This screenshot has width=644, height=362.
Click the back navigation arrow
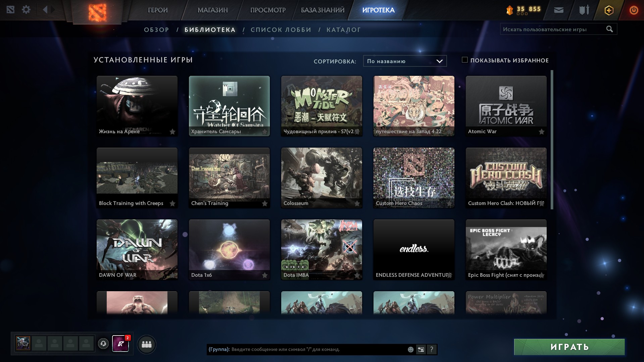45,9
